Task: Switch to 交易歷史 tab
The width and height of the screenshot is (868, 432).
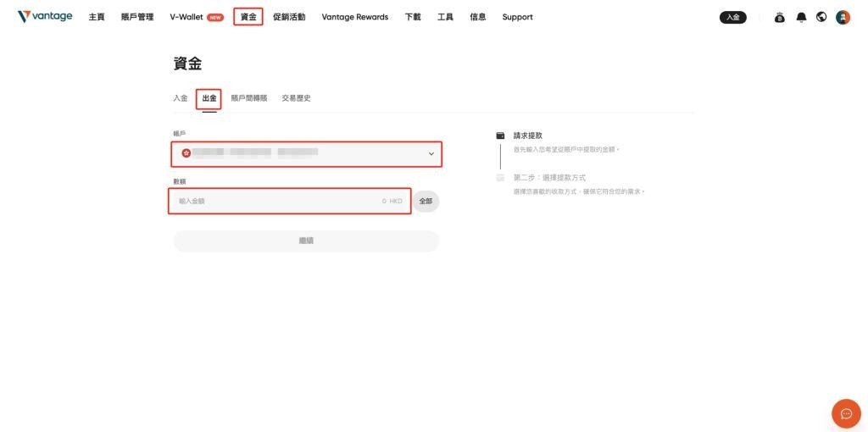Action: (x=296, y=98)
